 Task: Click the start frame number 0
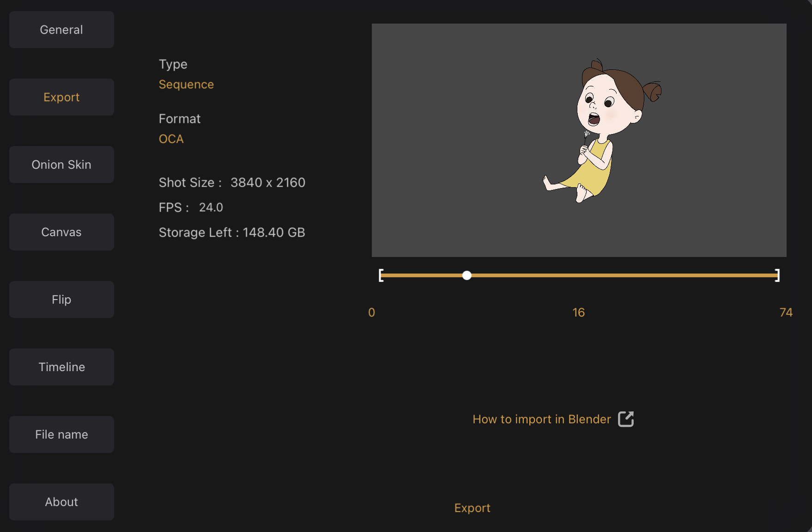(371, 312)
